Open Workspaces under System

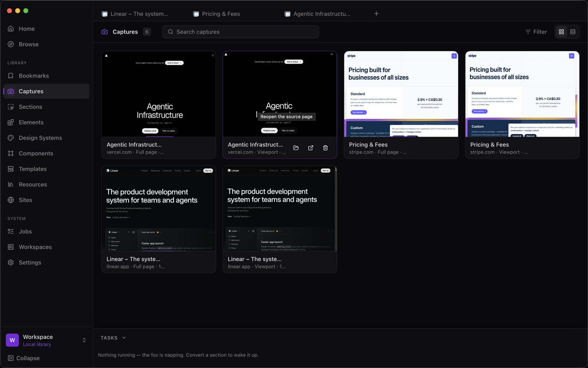click(x=46, y=247)
